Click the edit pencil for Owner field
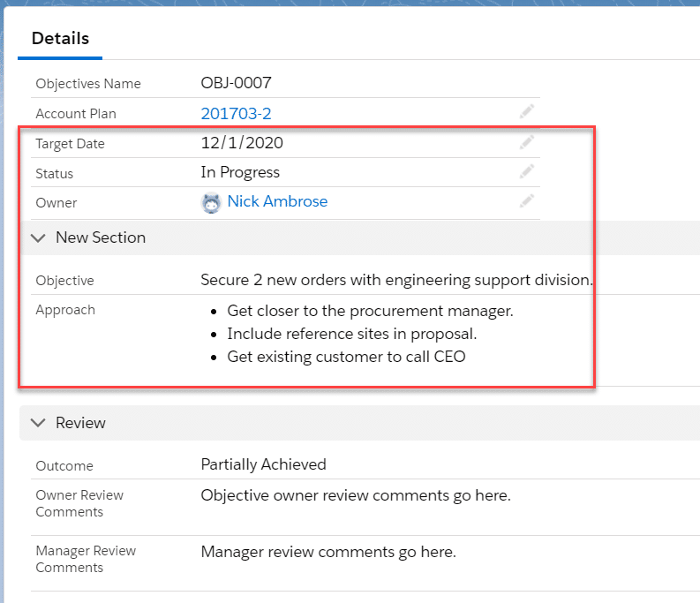The image size is (700, 603). pos(527,201)
